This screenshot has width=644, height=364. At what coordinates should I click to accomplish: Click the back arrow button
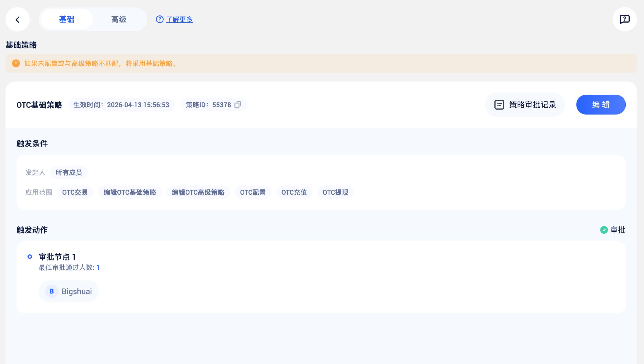click(x=18, y=20)
